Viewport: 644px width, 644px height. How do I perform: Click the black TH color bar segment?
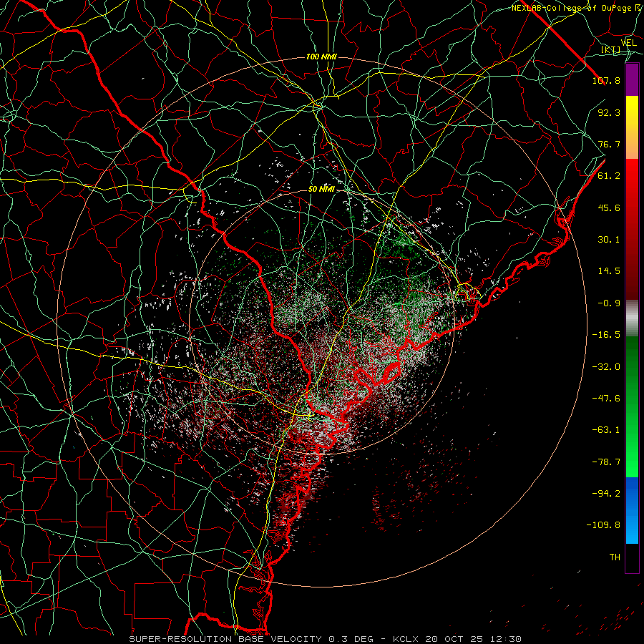pos(632,558)
